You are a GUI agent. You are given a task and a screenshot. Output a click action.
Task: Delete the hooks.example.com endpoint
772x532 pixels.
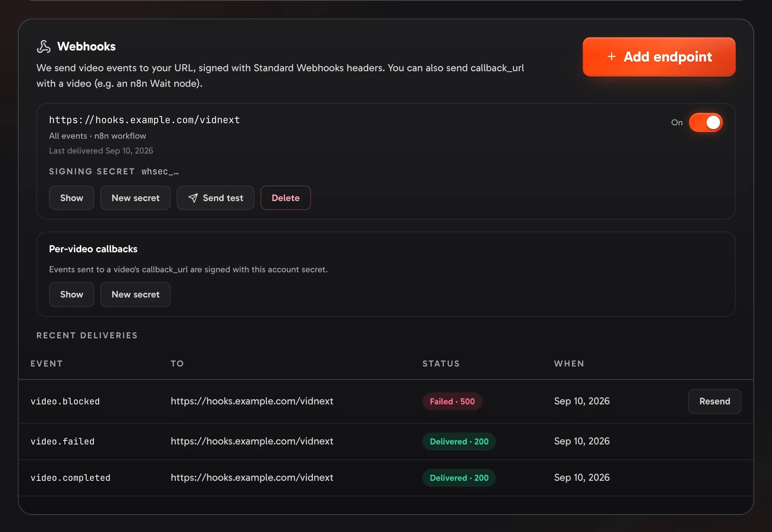[285, 198]
